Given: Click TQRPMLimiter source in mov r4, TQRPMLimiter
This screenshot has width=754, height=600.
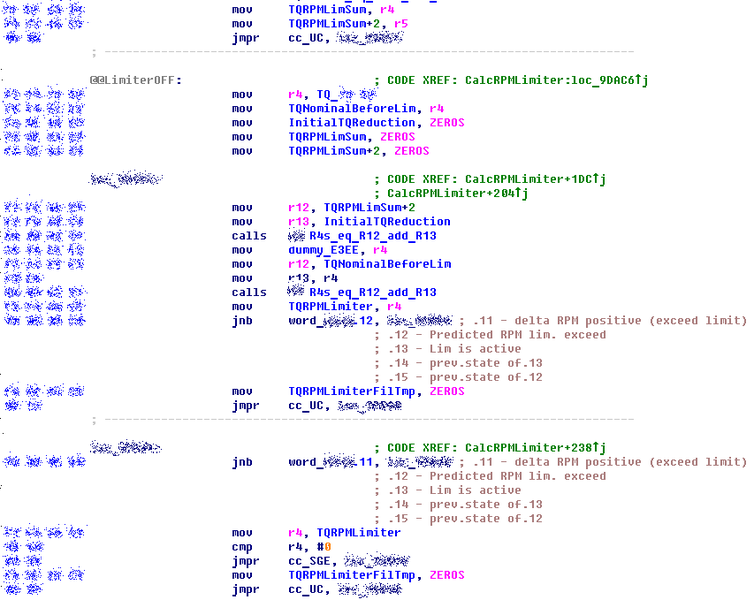Looking at the screenshot, I should [x=359, y=533].
